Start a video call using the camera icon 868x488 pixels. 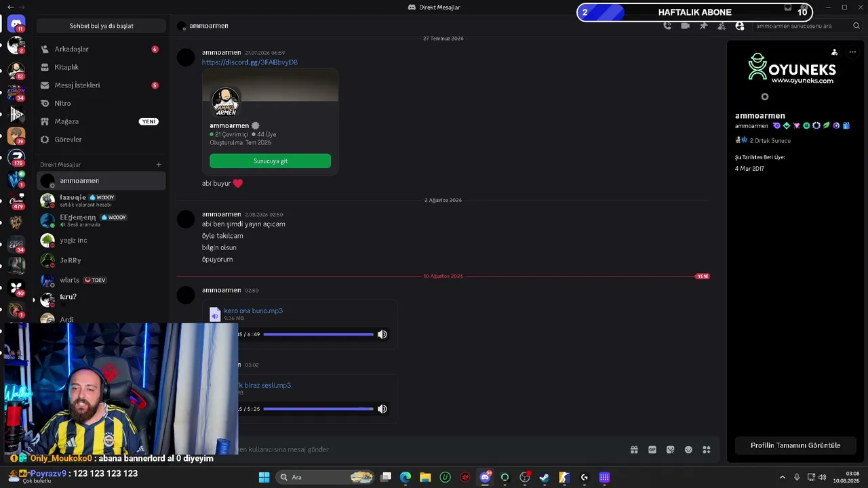click(x=685, y=26)
